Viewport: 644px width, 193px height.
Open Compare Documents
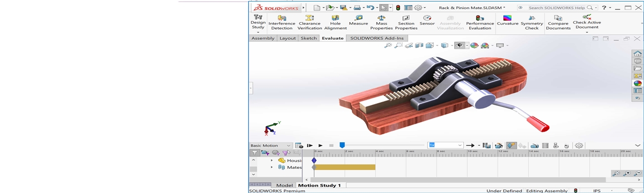point(558,23)
